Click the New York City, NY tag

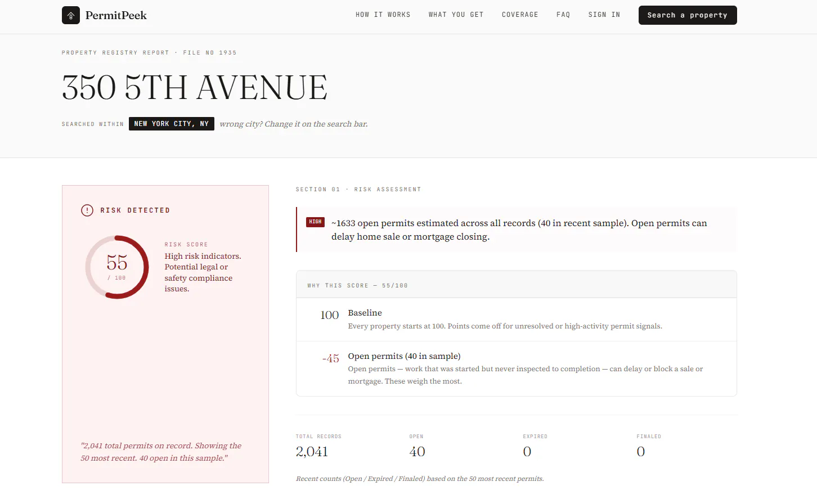click(172, 124)
